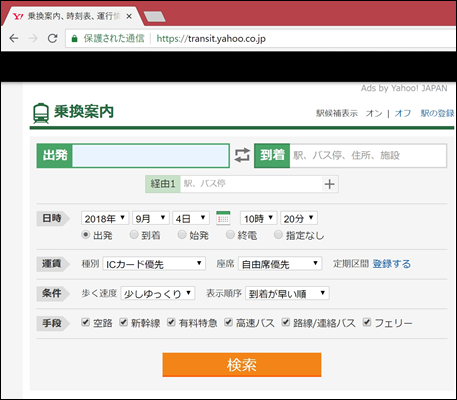Click the green secure padlock icon
This screenshot has height=400, width=457.
click(x=75, y=38)
